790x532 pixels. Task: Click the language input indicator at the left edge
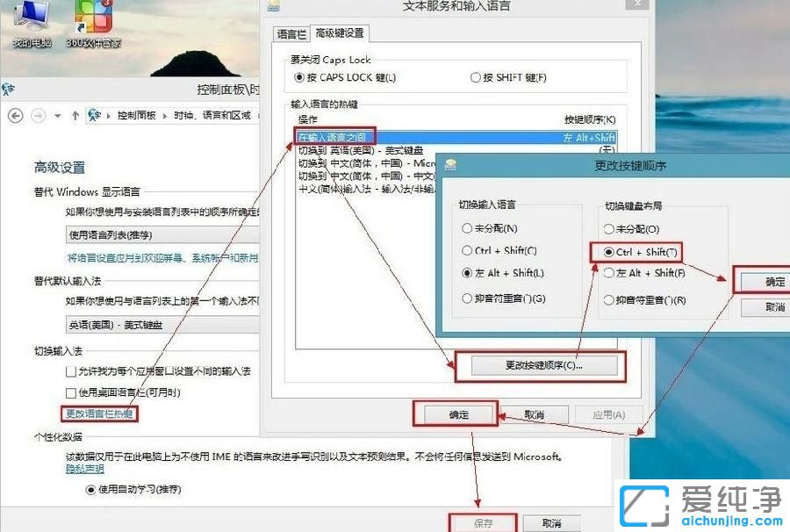(8, 89)
